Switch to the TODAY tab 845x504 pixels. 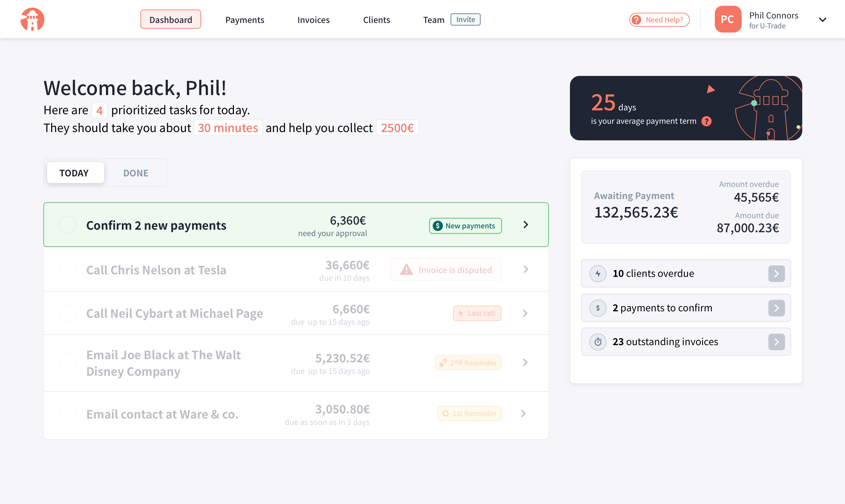pos(75,173)
